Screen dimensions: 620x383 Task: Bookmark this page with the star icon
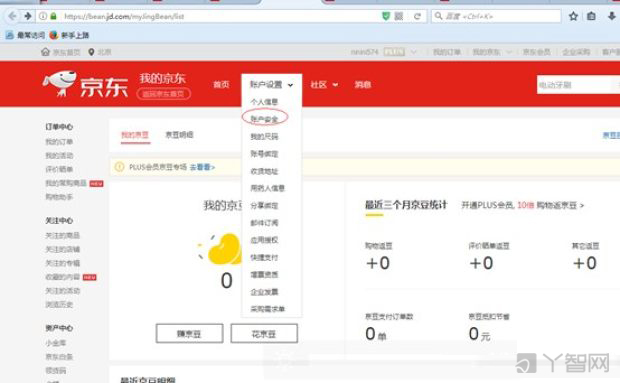(x=573, y=16)
